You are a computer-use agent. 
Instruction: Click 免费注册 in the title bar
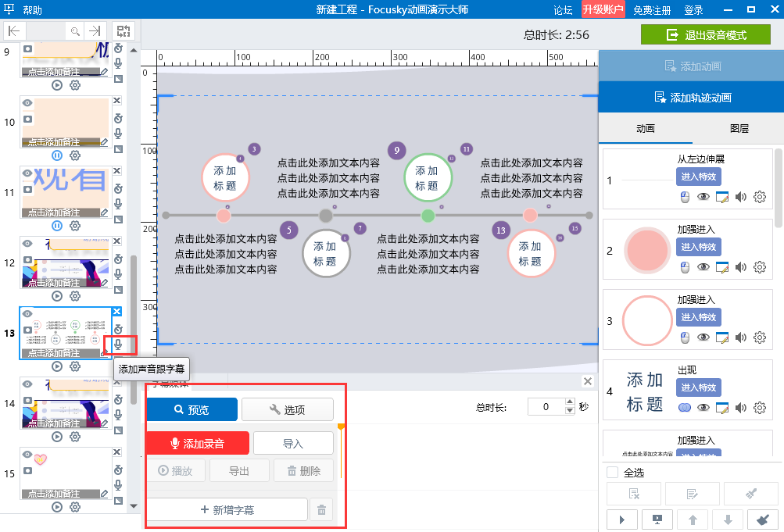point(652,10)
